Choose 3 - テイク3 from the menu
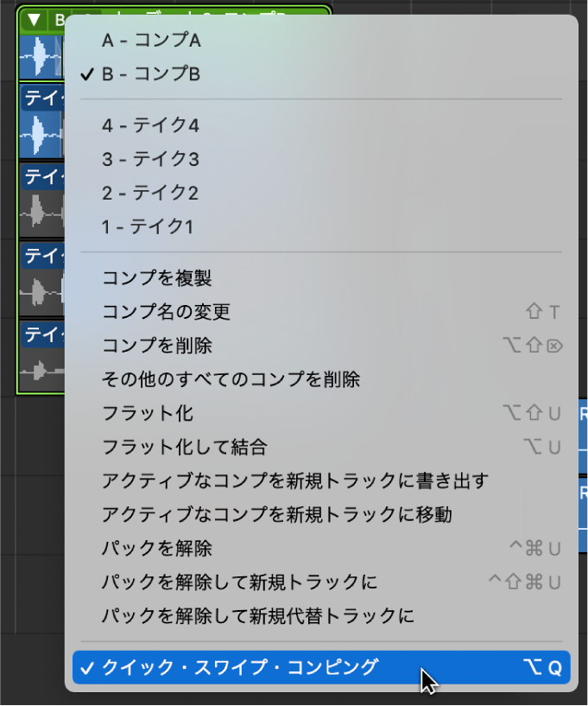588x706 pixels. (x=321, y=159)
